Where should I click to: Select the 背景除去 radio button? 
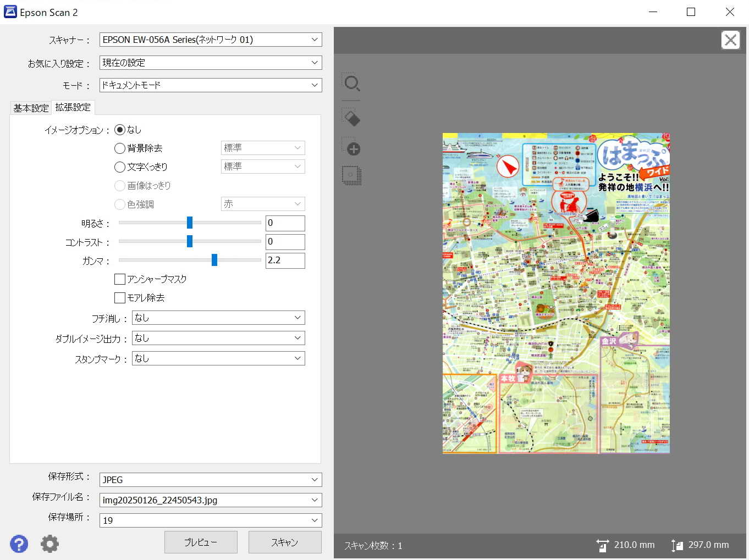tap(120, 148)
